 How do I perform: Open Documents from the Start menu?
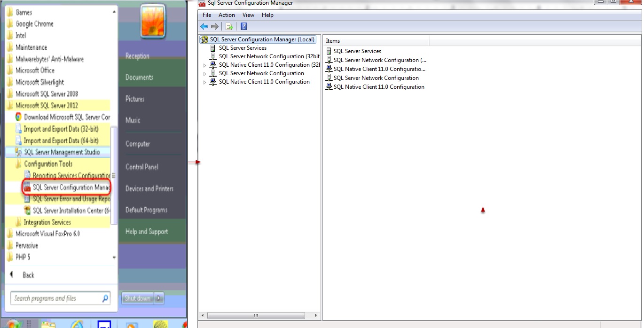click(x=139, y=78)
